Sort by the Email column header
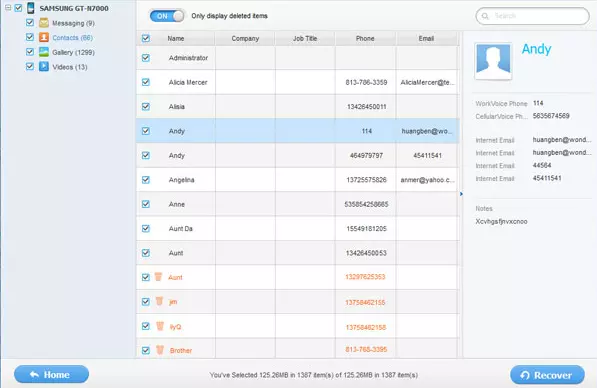The height and width of the screenshot is (388, 597). click(x=426, y=38)
